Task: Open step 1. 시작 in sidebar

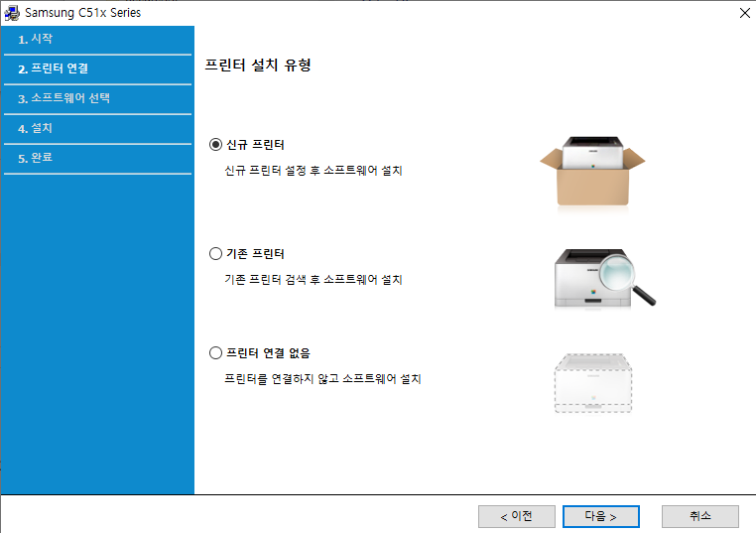Action: pyautogui.click(x=98, y=39)
